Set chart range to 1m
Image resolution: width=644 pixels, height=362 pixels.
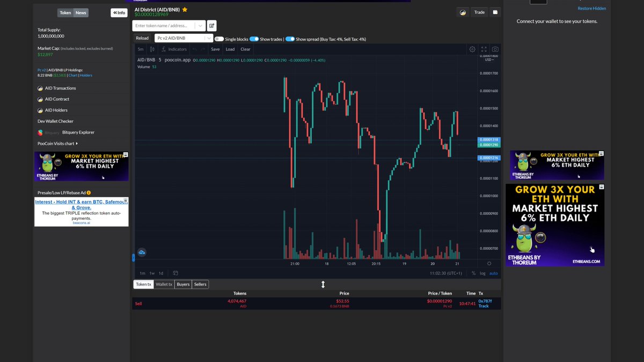pyautogui.click(x=142, y=273)
